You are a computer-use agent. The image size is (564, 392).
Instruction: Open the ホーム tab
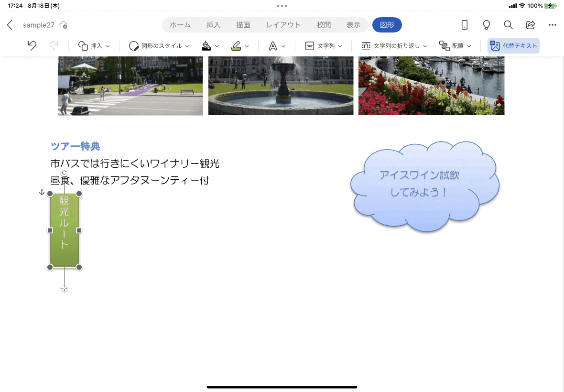[x=180, y=25]
